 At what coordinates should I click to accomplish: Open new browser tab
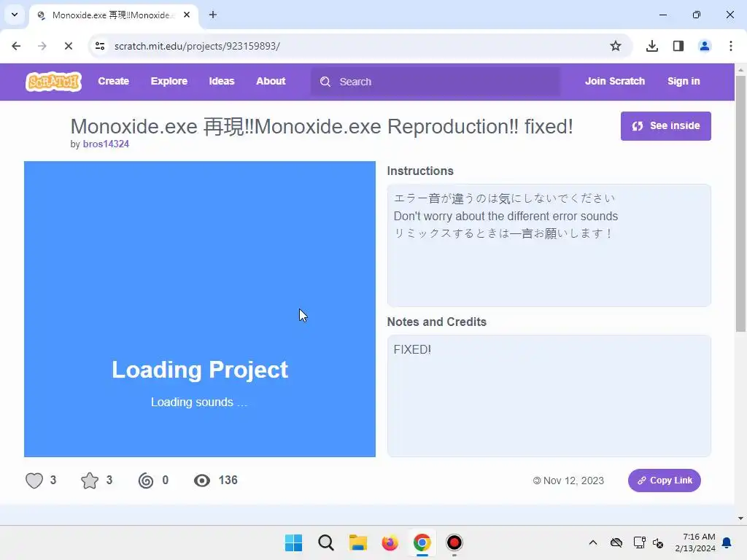click(x=213, y=15)
